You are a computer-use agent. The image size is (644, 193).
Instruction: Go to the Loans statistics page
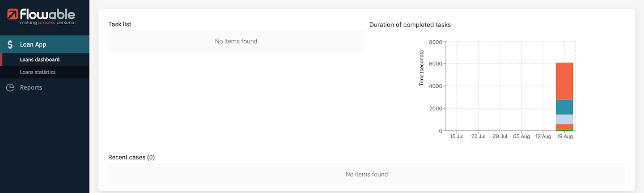(x=38, y=72)
